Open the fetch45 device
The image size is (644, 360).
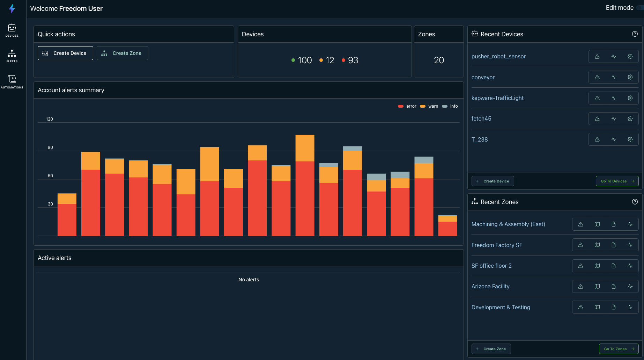click(481, 118)
